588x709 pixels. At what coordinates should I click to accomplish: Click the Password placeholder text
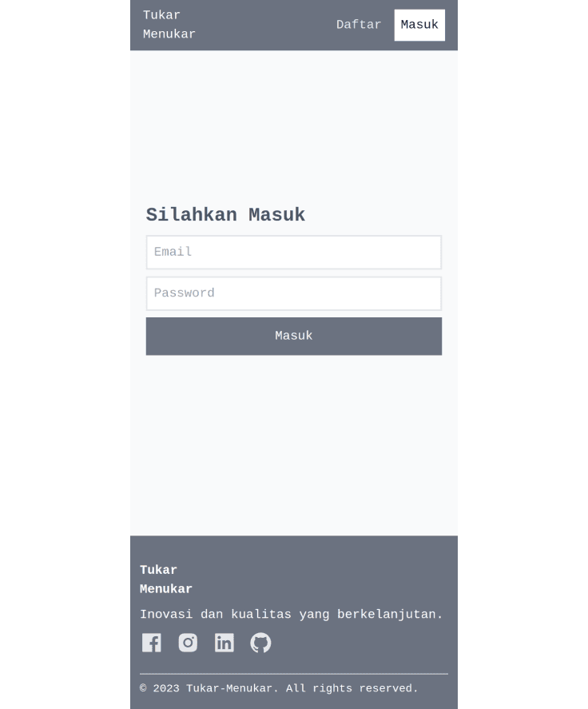tap(184, 293)
